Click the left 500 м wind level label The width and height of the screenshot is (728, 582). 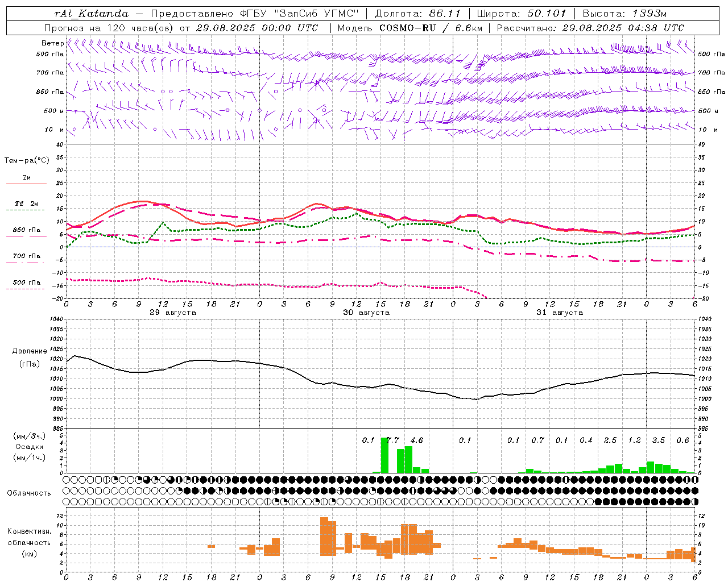pyautogui.click(x=54, y=111)
